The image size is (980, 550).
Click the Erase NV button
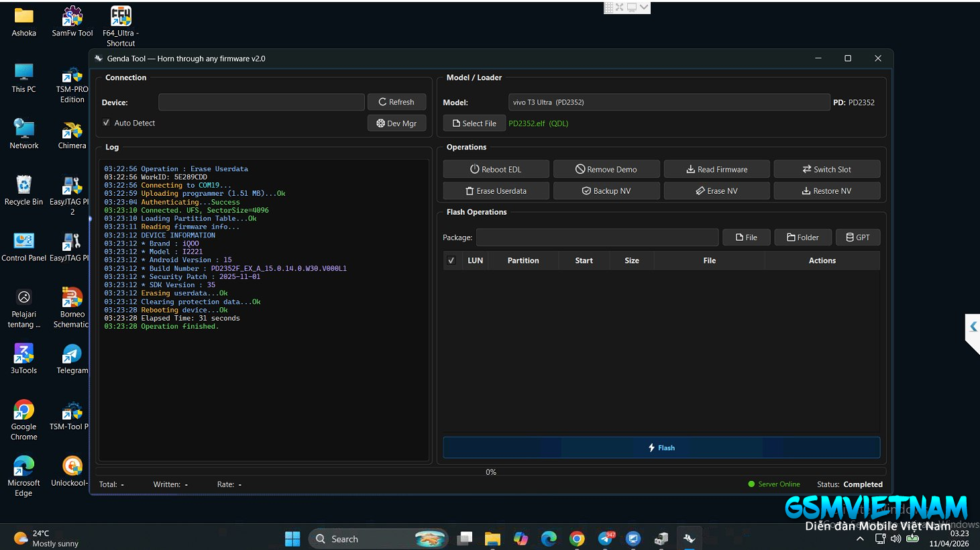tap(716, 191)
